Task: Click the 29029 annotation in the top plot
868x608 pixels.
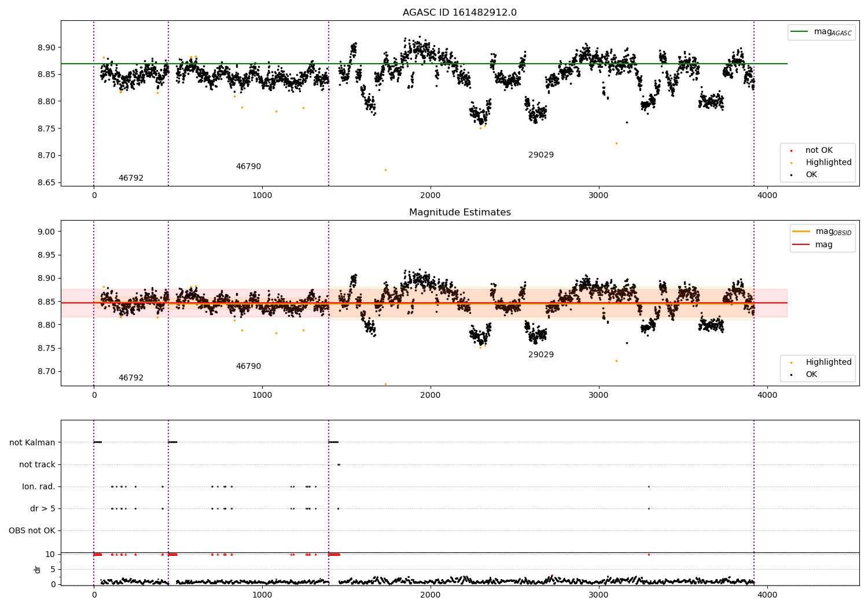Action: [x=541, y=155]
